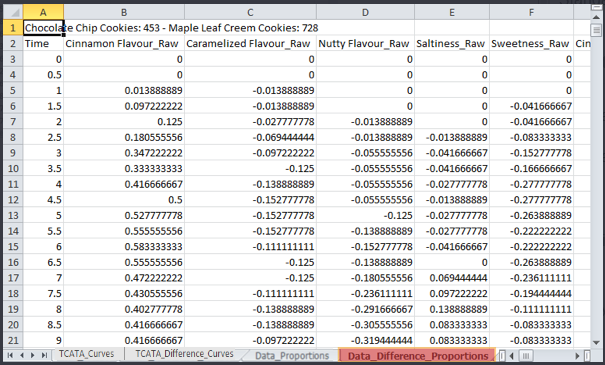Click cell with value 0.583333333
The width and height of the screenshot is (605, 365).
pyautogui.click(x=124, y=247)
